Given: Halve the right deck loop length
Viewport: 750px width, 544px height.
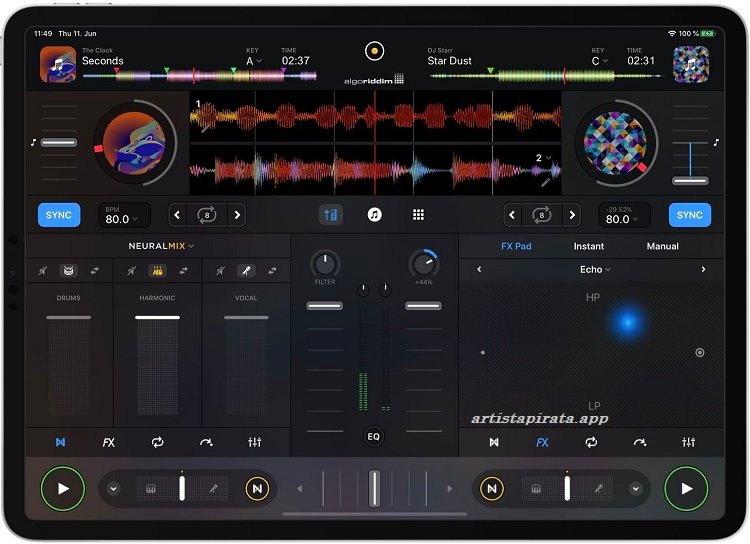Looking at the screenshot, I should coord(512,215).
